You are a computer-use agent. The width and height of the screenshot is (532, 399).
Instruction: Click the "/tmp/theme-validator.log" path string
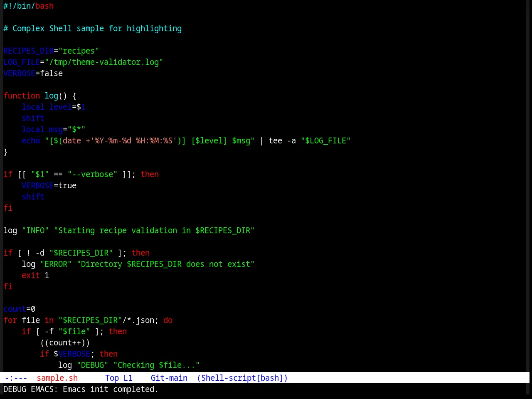[104, 62]
